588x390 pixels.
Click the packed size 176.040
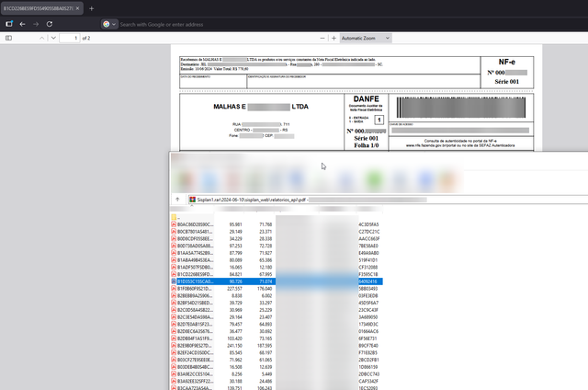point(265,289)
